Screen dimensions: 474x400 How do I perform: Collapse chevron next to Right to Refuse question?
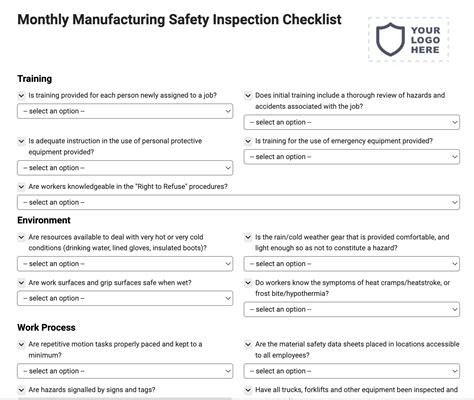(21, 187)
